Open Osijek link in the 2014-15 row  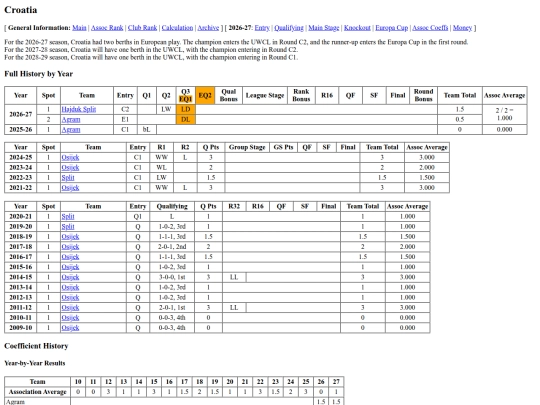coord(70,277)
